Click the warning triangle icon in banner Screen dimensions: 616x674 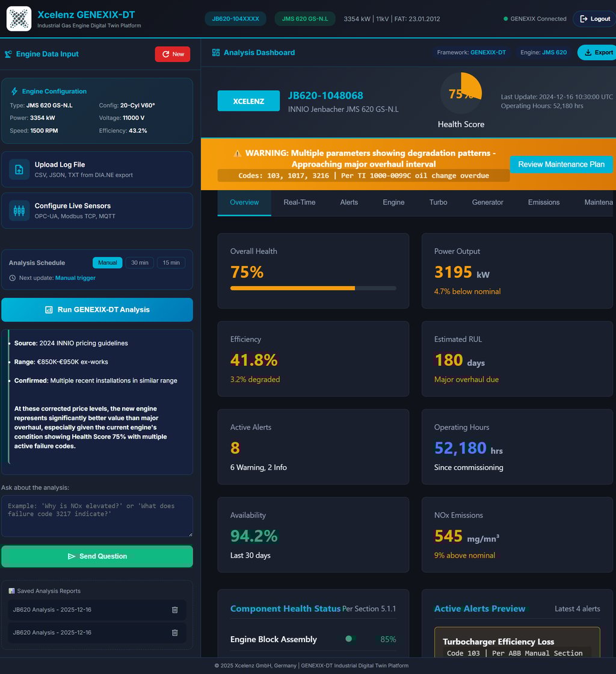(x=238, y=153)
